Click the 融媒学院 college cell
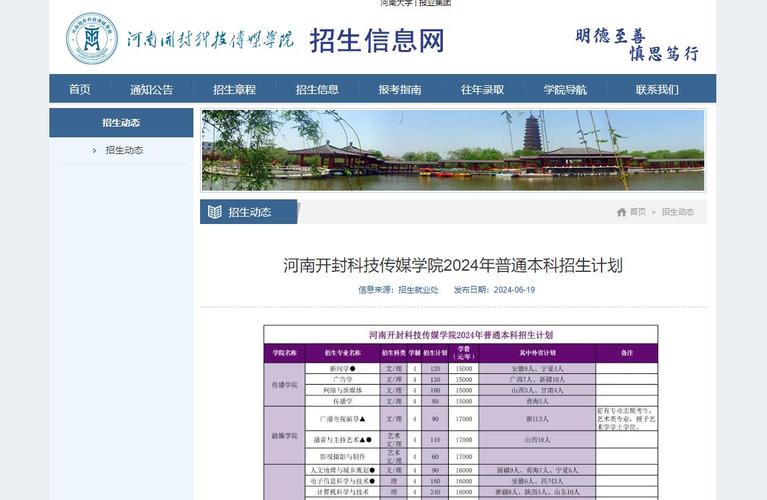The height and width of the screenshot is (500, 767). pyautogui.click(x=285, y=436)
